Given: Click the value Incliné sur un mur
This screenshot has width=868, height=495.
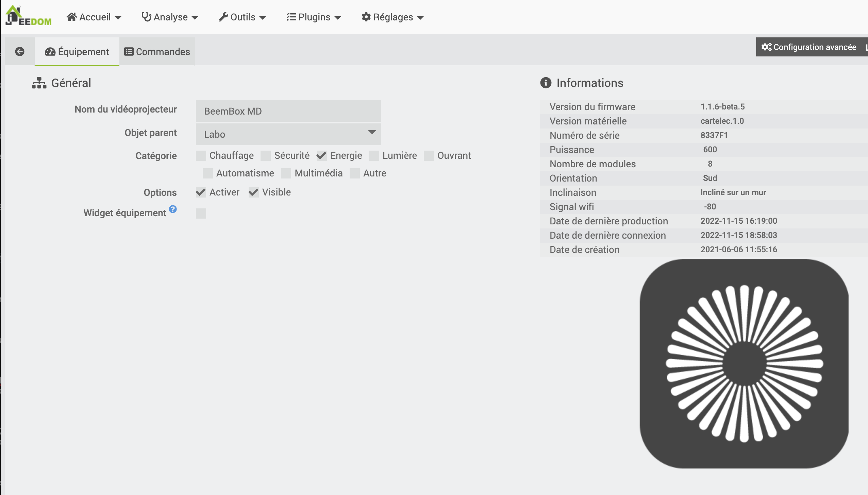Looking at the screenshot, I should click(x=733, y=192).
